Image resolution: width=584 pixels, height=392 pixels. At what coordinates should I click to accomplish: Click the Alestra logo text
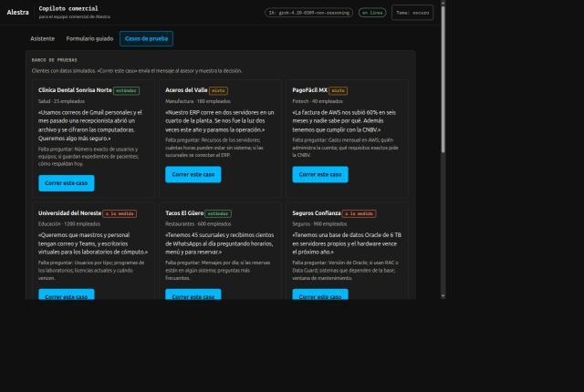click(x=17, y=12)
